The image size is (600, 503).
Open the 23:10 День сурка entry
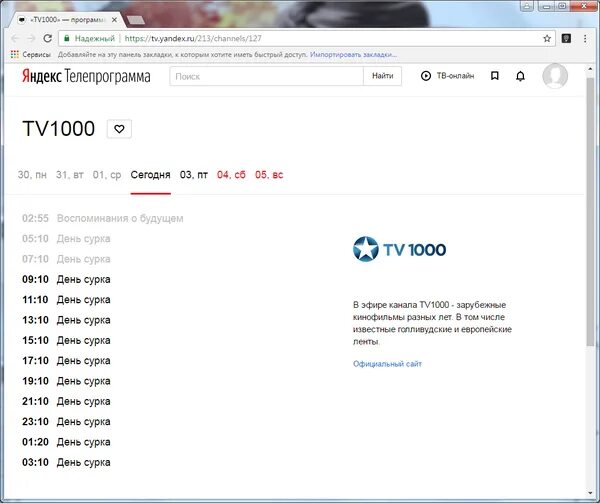[66, 422]
